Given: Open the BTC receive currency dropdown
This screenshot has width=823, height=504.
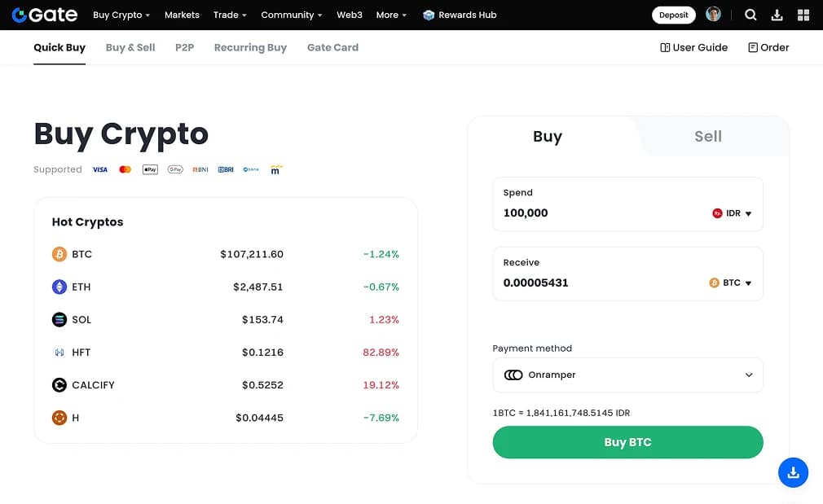Looking at the screenshot, I should click(732, 283).
